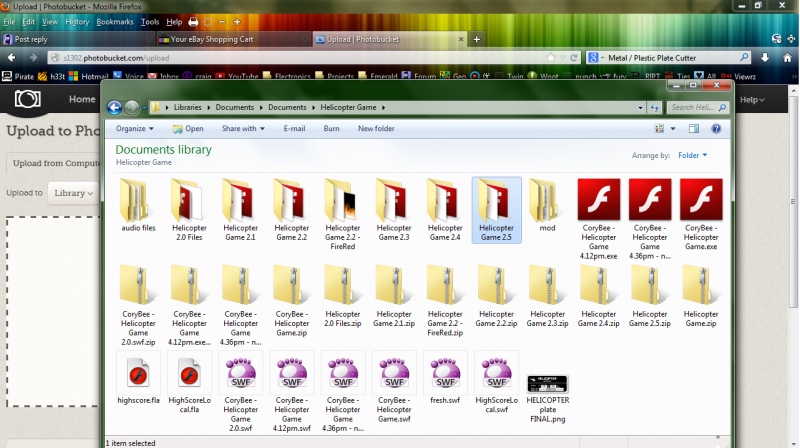Select the HighScoreLocal.fla file

tap(189, 383)
